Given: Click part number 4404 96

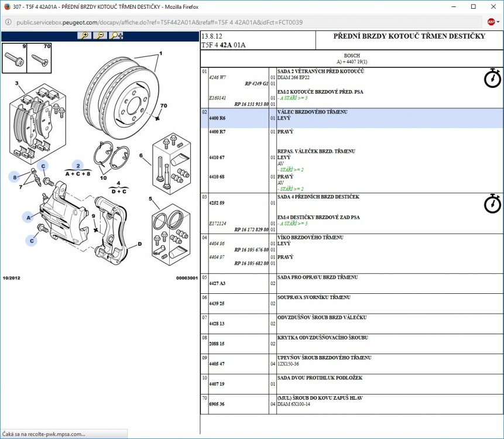Looking at the screenshot, I should pos(217,243).
